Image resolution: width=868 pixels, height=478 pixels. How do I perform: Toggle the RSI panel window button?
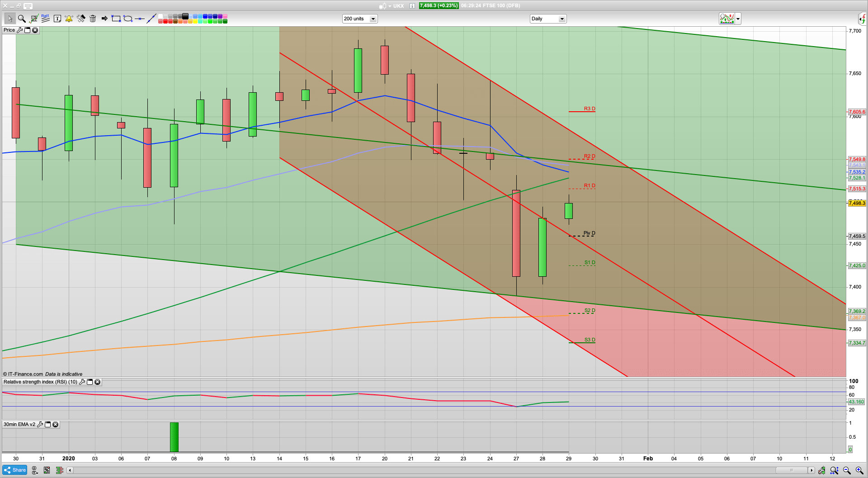pos(90,382)
